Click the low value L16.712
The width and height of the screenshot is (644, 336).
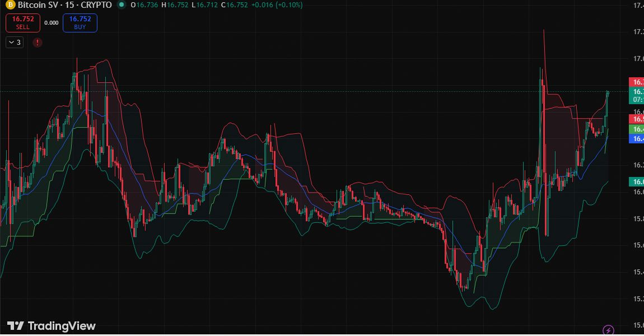coord(205,5)
